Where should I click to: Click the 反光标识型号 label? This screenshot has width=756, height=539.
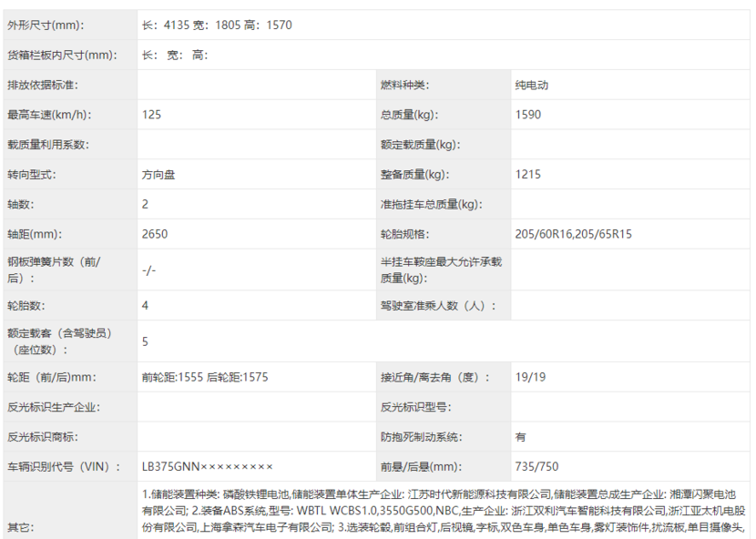click(x=415, y=407)
